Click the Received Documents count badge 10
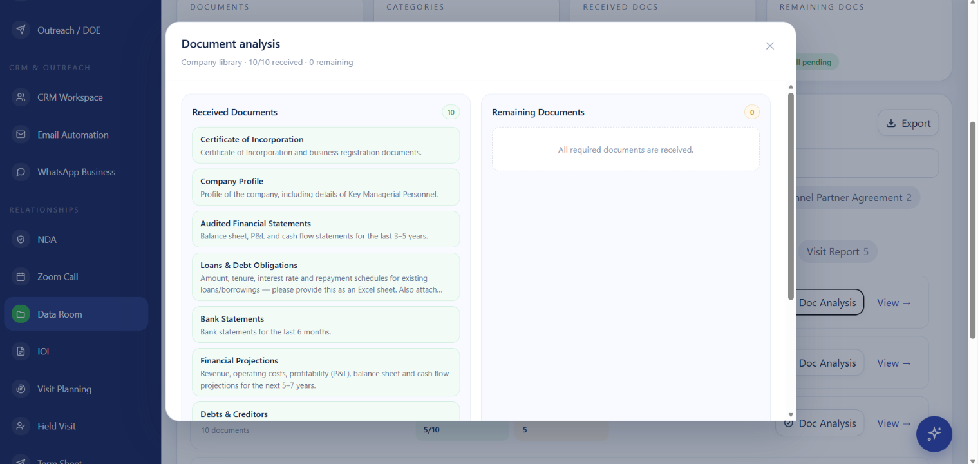This screenshot has width=980, height=464. pos(451,112)
